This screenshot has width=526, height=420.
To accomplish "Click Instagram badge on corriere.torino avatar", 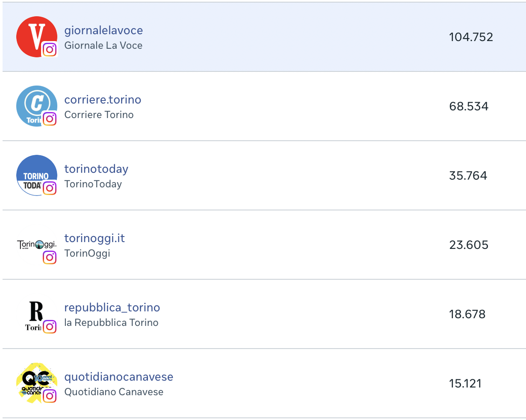I will [x=50, y=119].
